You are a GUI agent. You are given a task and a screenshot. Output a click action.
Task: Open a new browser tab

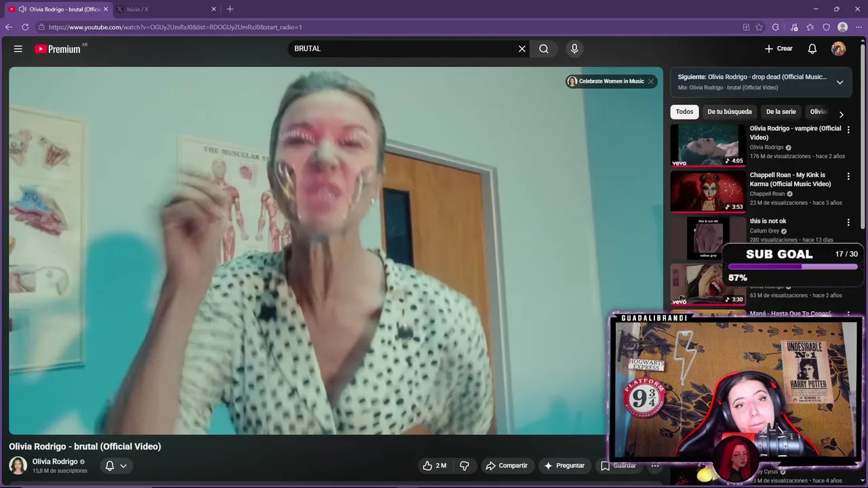tap(230, 9)
